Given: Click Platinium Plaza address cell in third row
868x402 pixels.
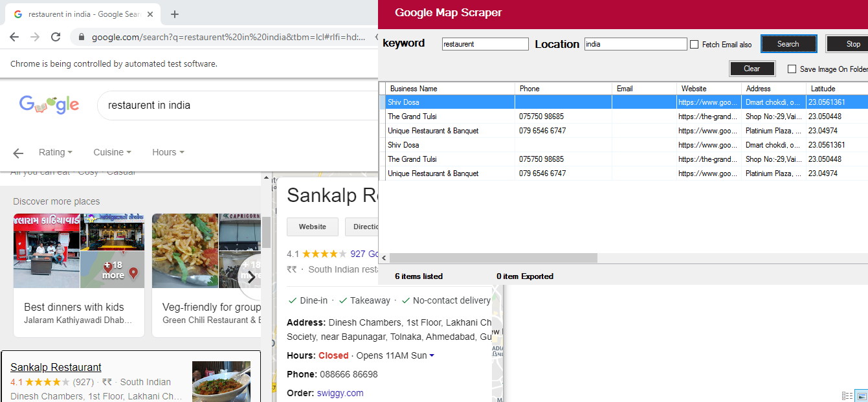Looking at the screenshot, I should pos(773,131).
